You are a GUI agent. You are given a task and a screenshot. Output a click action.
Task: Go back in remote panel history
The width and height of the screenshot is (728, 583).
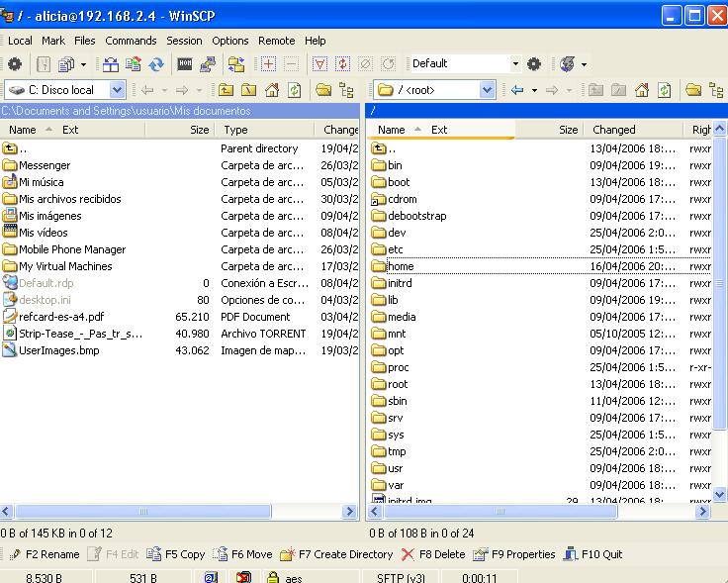(517, 90)
